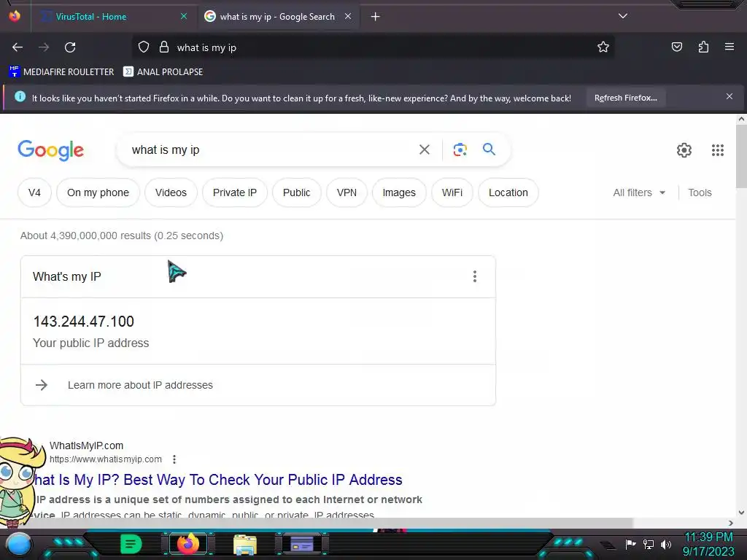The width and height of the screenshot is (747, 560).
Task: Open the WhatIsMyIP.com result options dots
Action: click(x=174, y=459)
